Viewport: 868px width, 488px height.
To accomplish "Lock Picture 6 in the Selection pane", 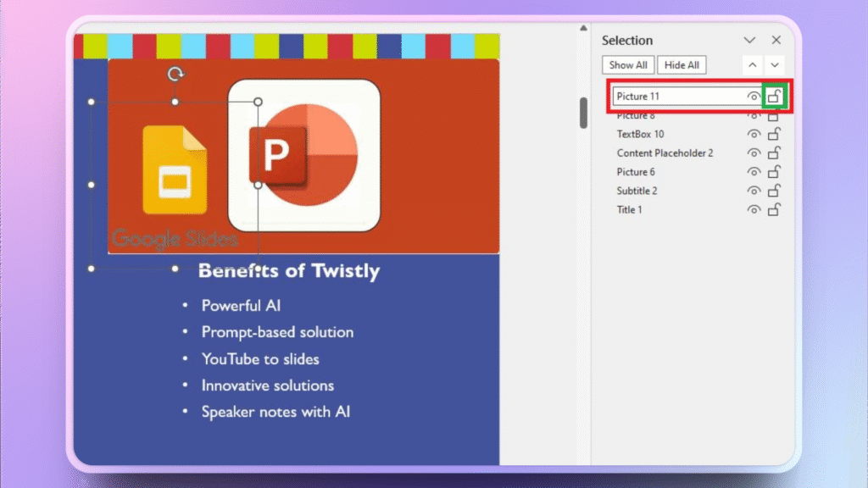I will (x=774, y=171).
